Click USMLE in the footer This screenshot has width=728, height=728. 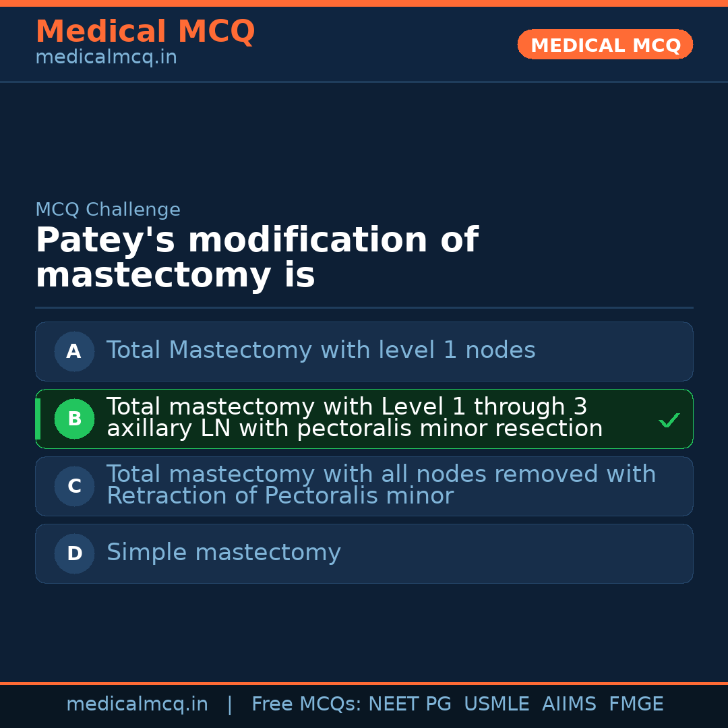[496, 704]
